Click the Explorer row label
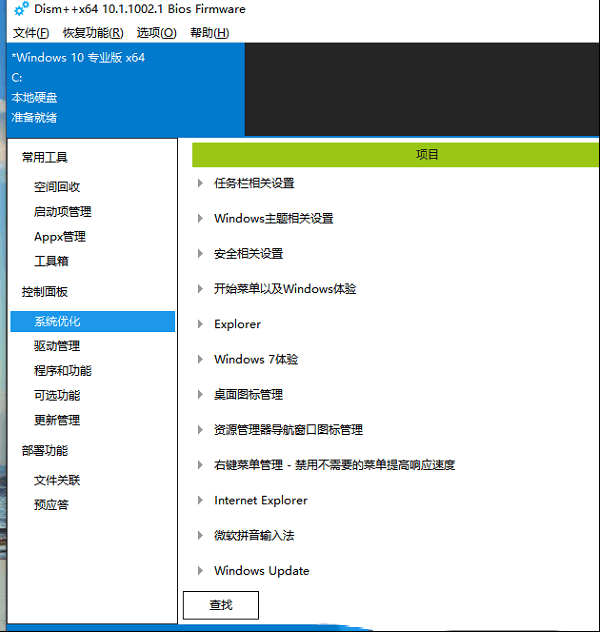 coord(237,324)
